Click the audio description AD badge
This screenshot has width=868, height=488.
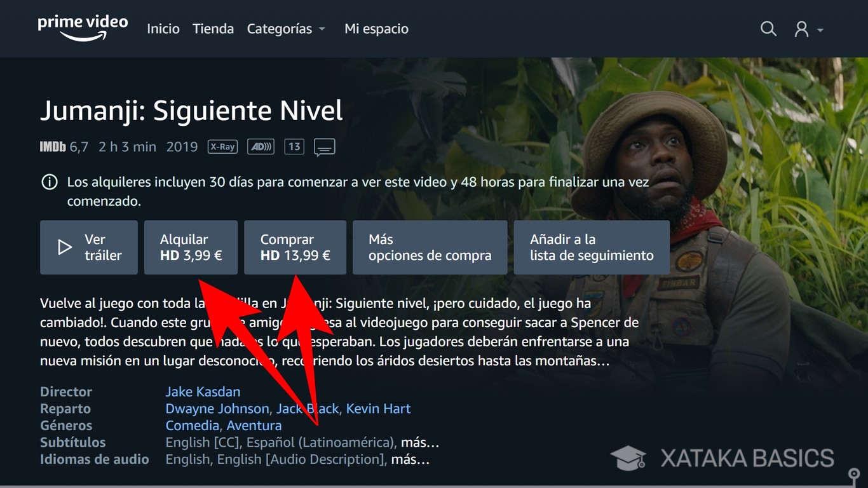pos(261,147)
